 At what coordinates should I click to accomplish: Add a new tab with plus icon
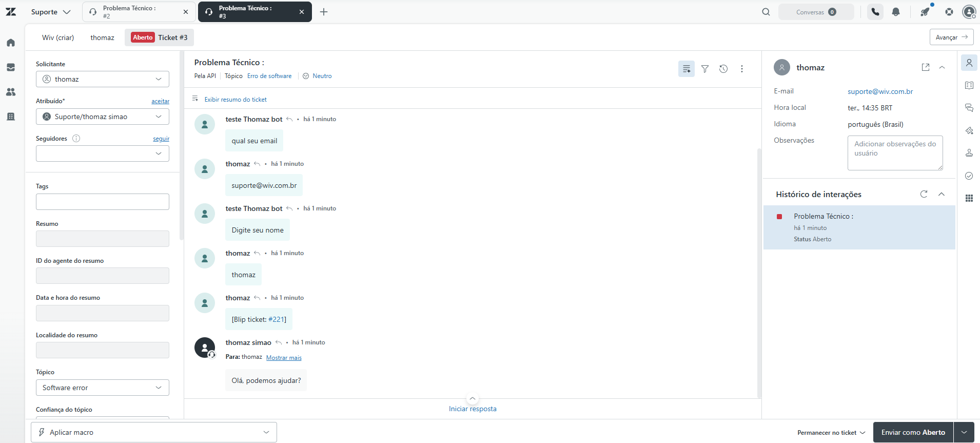click(324, 12)
